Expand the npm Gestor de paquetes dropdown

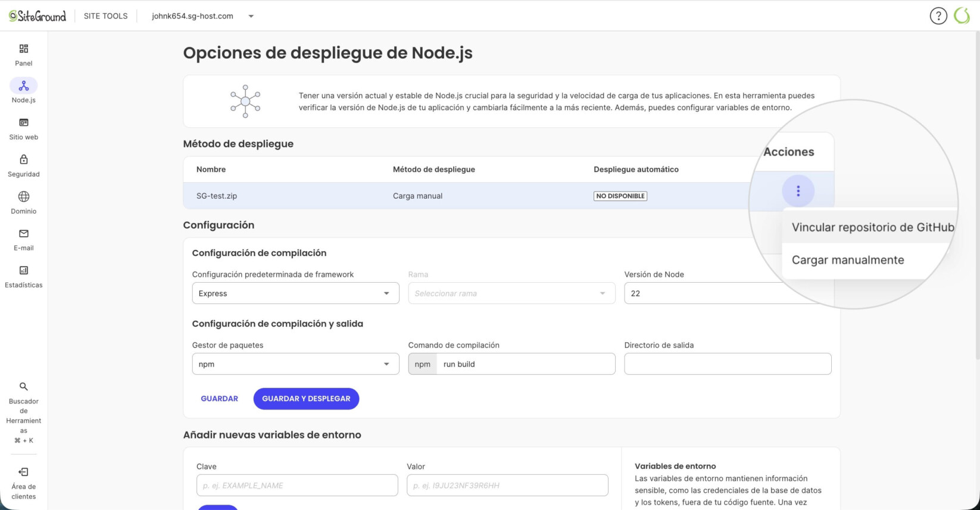[x=295, y=364]
